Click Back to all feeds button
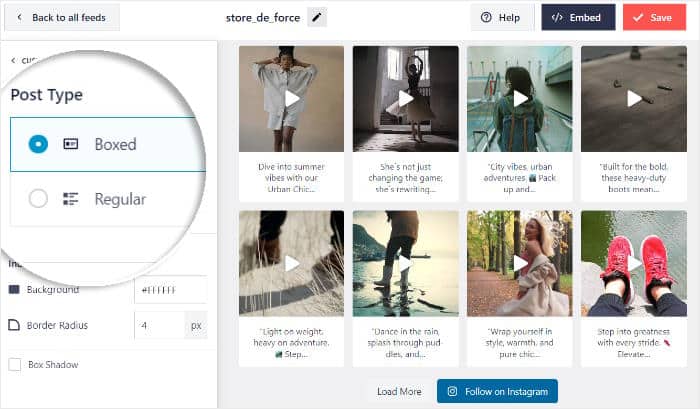This screenshot has width=700, height=409. click(62, 17)
